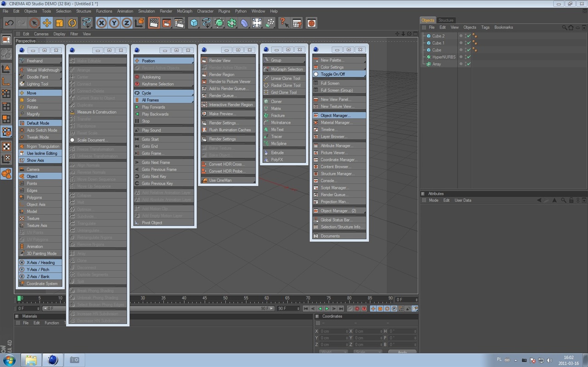Toggle the Cube.2 enable checkmark
588x367 pixels.
point(469,36)
